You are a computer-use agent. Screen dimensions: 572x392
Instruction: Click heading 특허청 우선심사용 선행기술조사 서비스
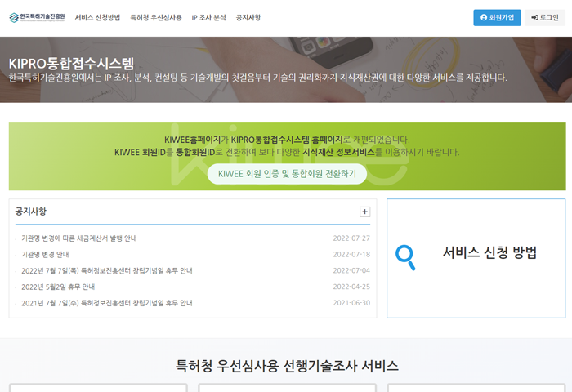pyautogui.click(x=287, y=366)
